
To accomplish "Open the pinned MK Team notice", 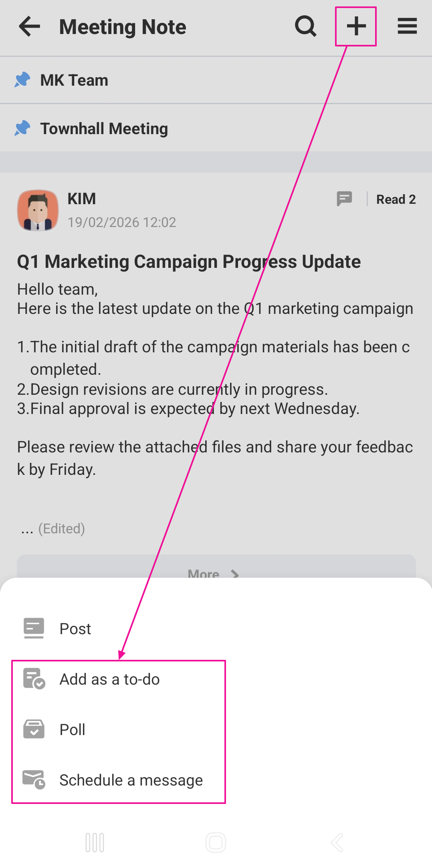I will (x=75, y=80).
